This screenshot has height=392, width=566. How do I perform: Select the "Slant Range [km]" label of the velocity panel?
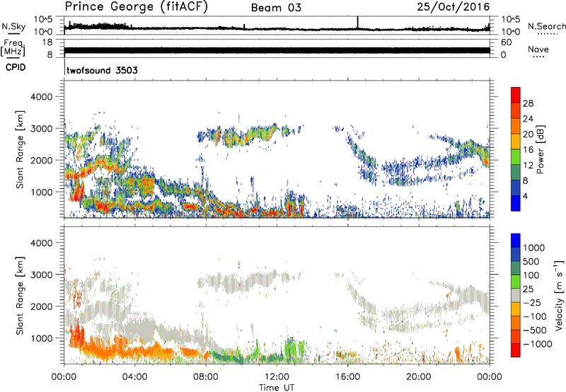click(x=20, y=296)
